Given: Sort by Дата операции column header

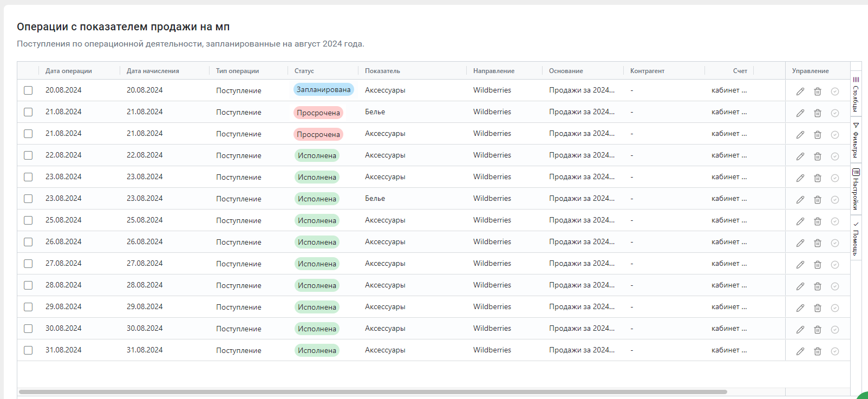Looking at the screenshot, I should coord(69,71).
